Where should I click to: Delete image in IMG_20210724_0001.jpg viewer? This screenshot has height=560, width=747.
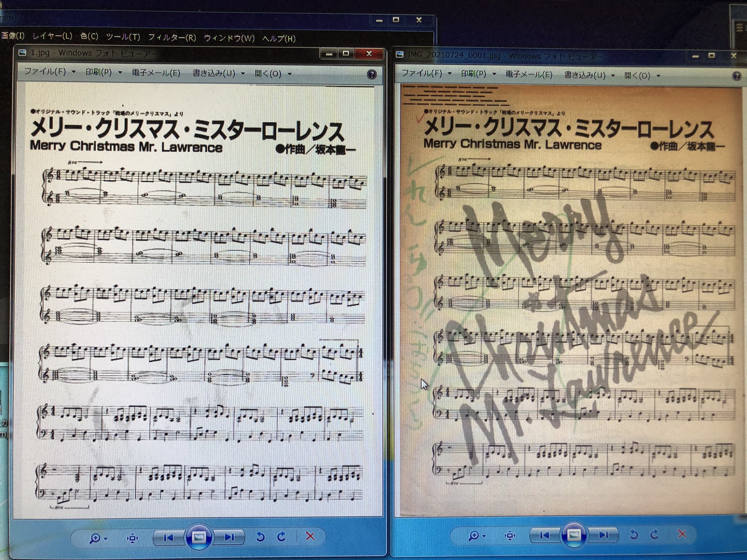682,534
